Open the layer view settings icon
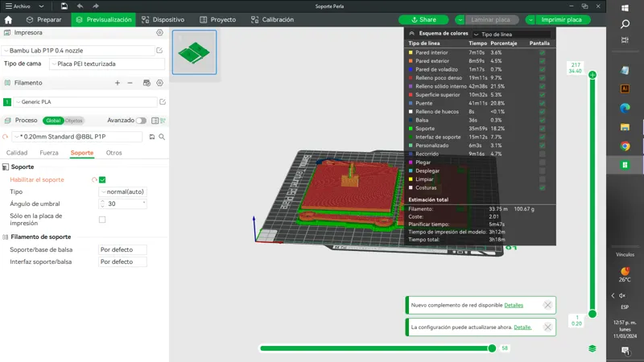This screenshot has width=644, height=362. pyautogui.click(x=592, y=348)
